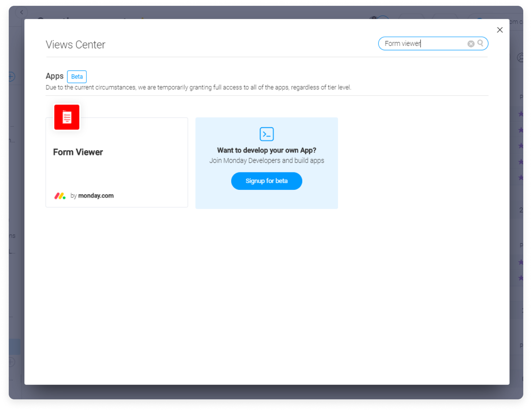Click the Want to develop your own App heading
The image size is (532, 411).
[267, 150]
